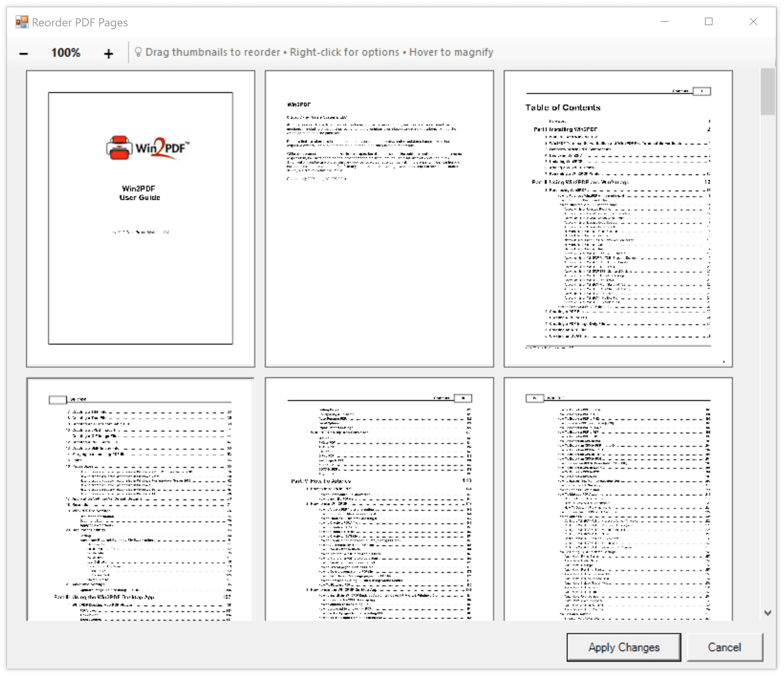
Task: Select the Win2PDF User Guide cover thumbnail
Action: point(141,218)
